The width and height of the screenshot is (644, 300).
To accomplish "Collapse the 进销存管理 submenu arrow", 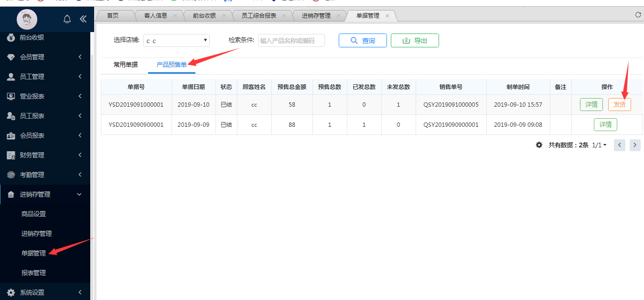I will click(80, 194).
